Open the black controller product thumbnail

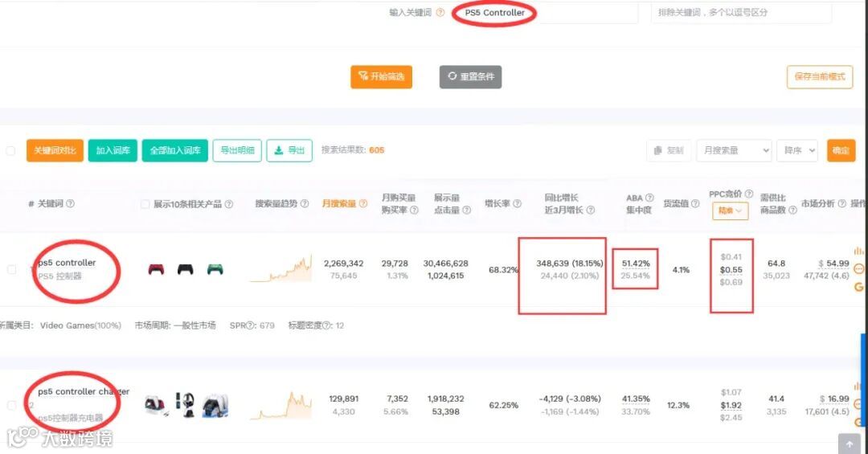186,270
